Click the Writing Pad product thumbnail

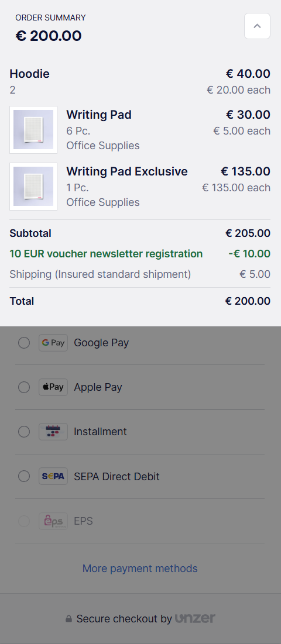[33, 130]
